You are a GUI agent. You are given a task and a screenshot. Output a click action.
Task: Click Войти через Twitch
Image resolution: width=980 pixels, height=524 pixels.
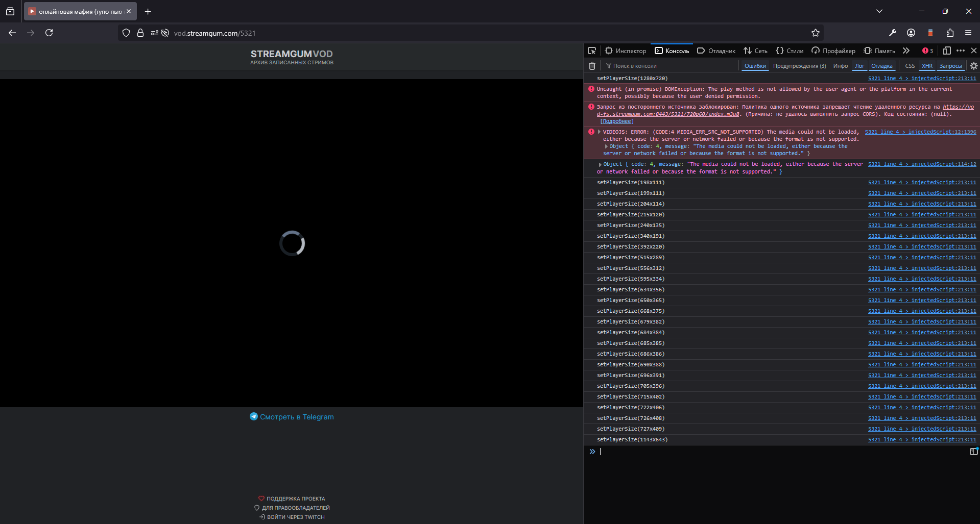[292, 517]
